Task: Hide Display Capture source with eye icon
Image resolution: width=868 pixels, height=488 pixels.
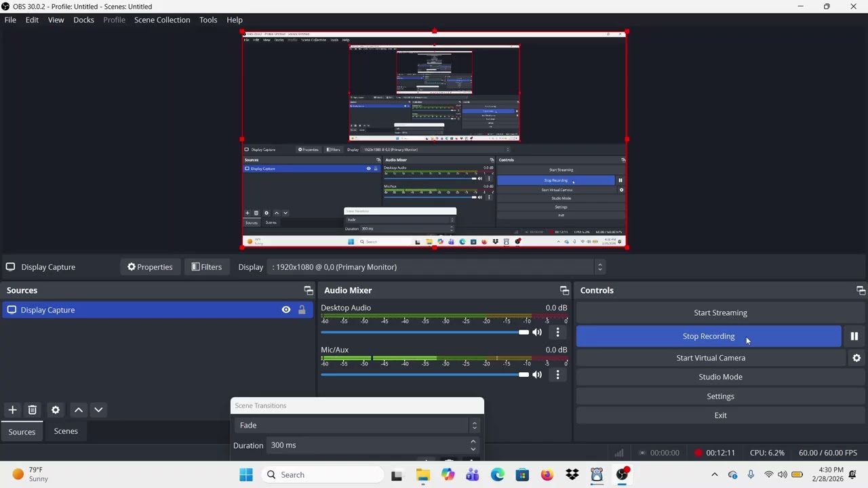Action: pos(286,310)
